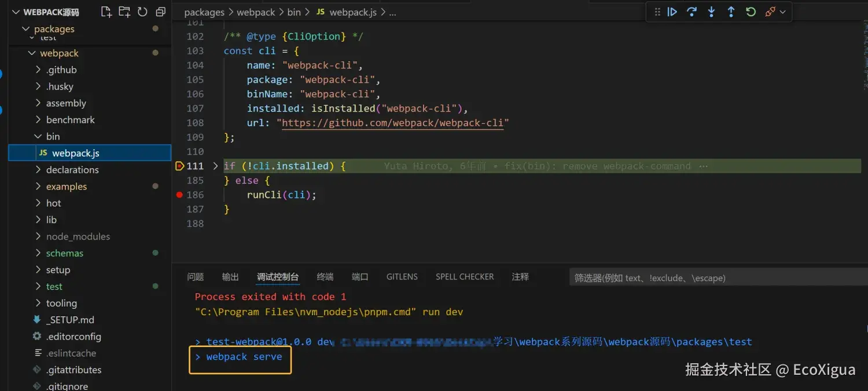Click the New File icon in Explorer
Viewport: 868px width, 391px height.
[x=106, y=12]
